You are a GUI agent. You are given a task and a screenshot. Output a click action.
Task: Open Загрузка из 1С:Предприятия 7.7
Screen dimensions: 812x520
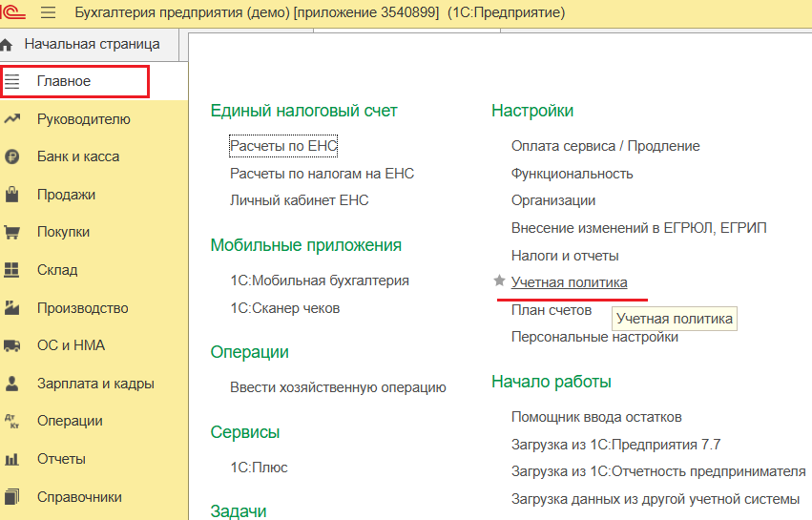(615, 445)
